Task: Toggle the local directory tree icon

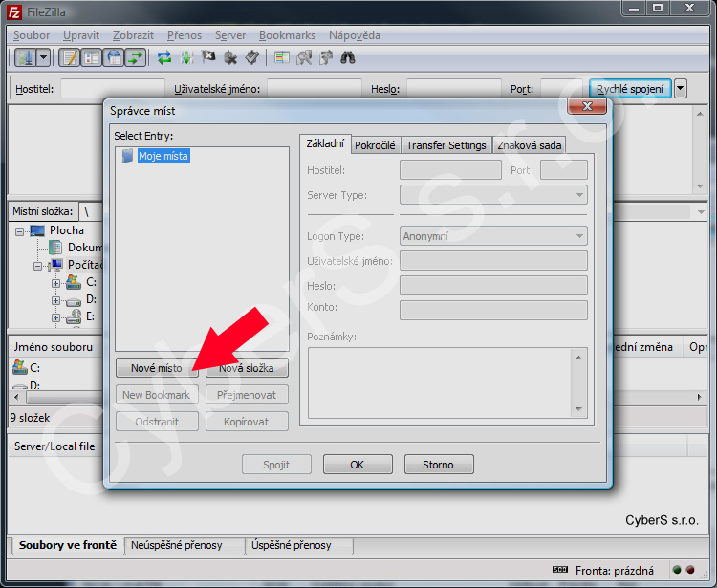Action: pyautogui.click(x=92, y=57)
